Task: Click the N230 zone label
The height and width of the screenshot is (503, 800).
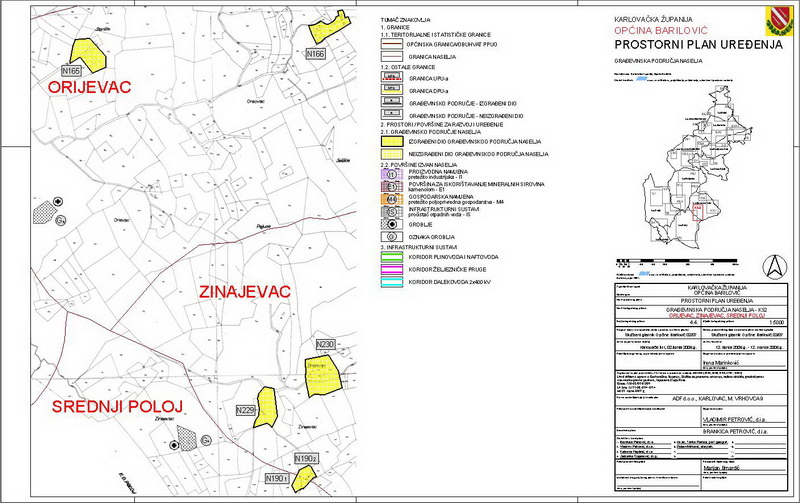Action: coord(326,344)
